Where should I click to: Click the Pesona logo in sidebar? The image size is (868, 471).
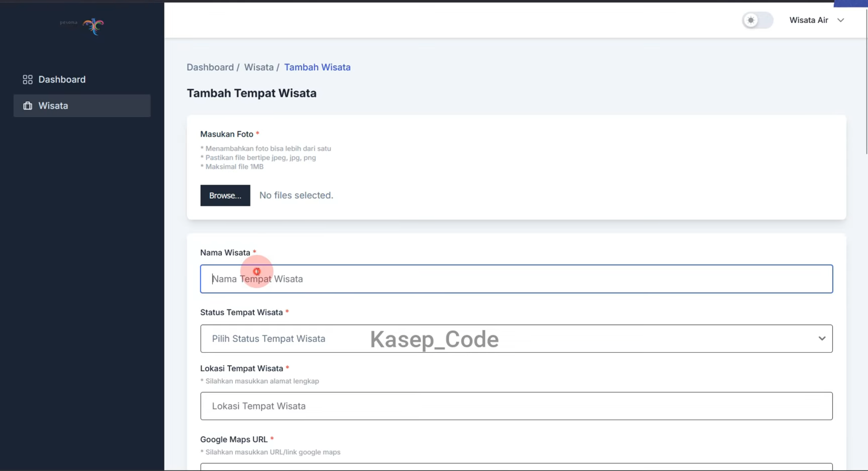(x=82, y=26)
